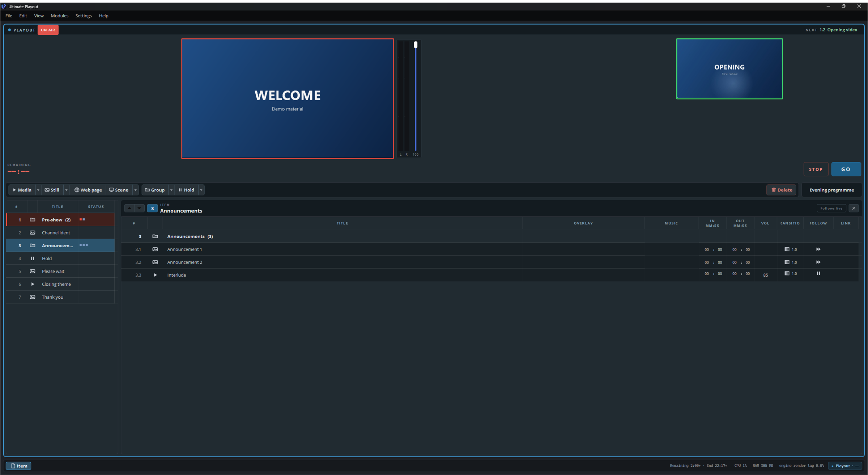This screenshot has height=475, width=868.
Task: Click the play icon beside Interlude
Action: coord(155,275)
